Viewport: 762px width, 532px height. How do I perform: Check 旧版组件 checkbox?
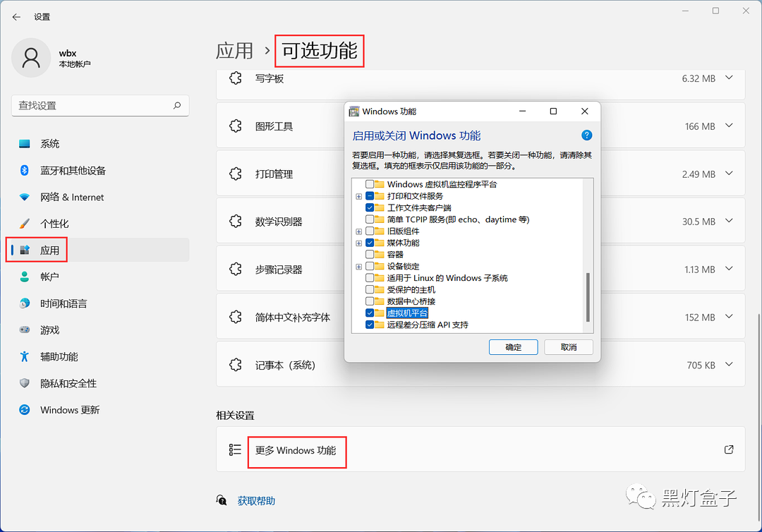[x=370, y=231]
